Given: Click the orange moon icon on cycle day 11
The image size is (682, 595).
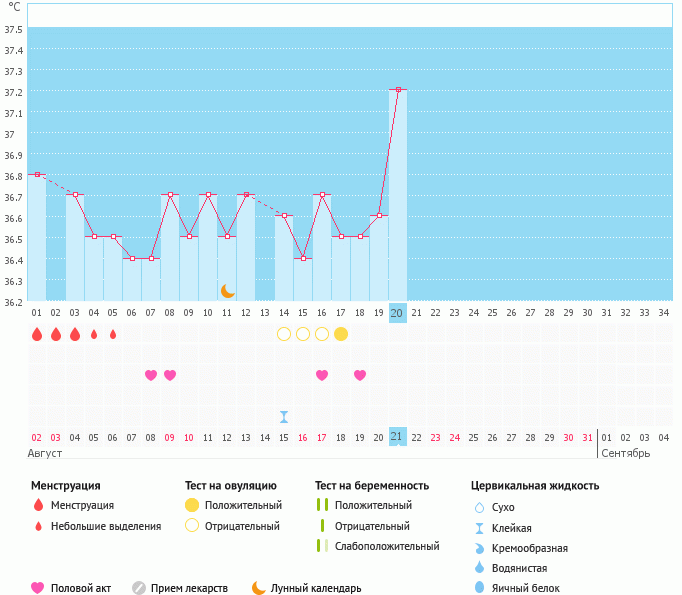Looking at the screenshot, I should pyautogui.click(x=228, y=291).
